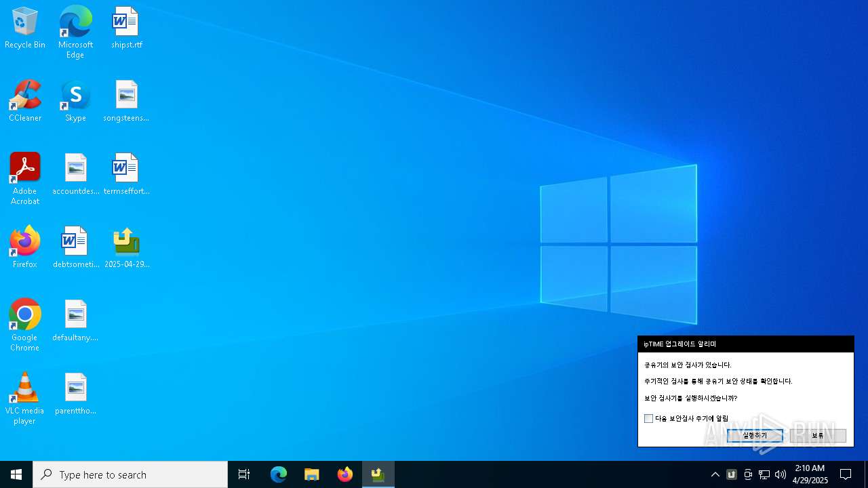Click the ipTIME 업그레이드 알리미 title bar

click(745, 344)
